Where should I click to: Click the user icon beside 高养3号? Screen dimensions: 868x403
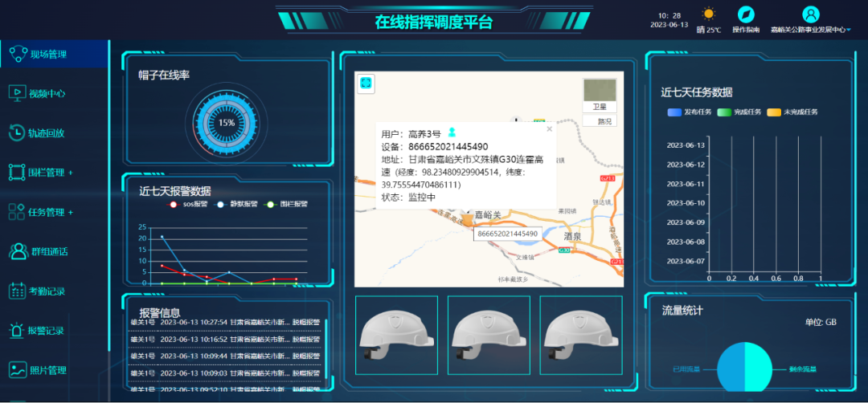point(452,132)
